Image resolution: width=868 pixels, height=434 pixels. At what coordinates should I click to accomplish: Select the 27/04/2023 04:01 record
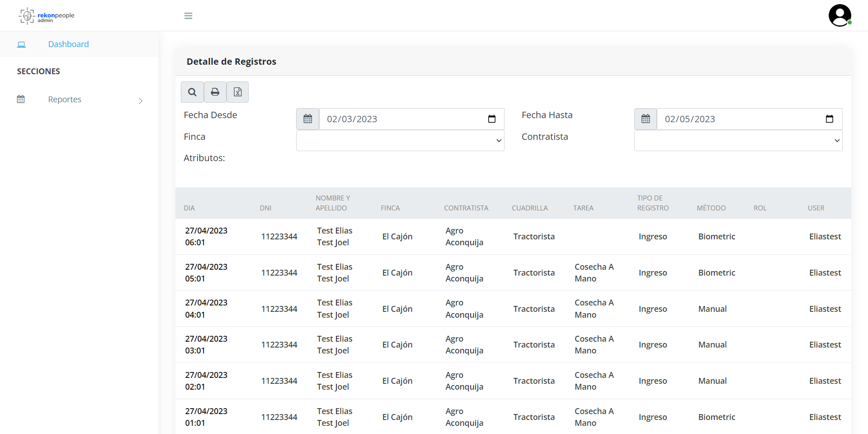tap(513, 309)
